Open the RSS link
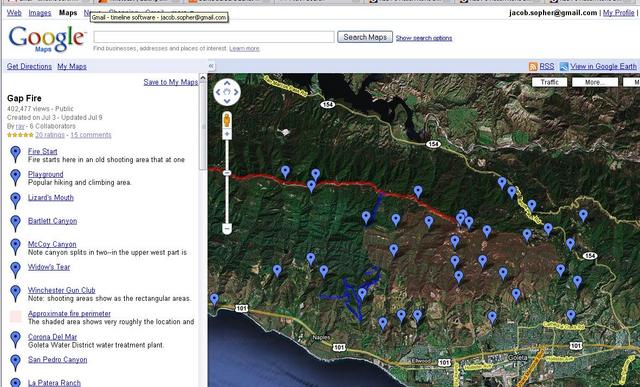This screenshot has height=387, width=640. pos(547,66)
